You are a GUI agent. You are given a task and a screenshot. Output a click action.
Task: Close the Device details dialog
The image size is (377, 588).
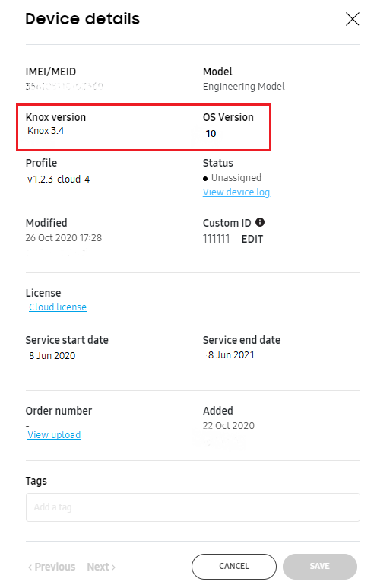click(x=352, y=19)
